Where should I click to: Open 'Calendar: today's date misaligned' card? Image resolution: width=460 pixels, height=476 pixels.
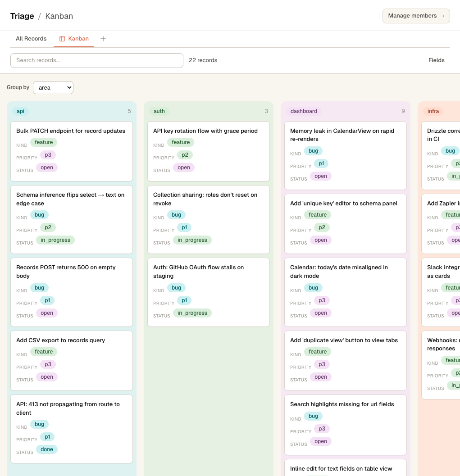click(346, 292)
